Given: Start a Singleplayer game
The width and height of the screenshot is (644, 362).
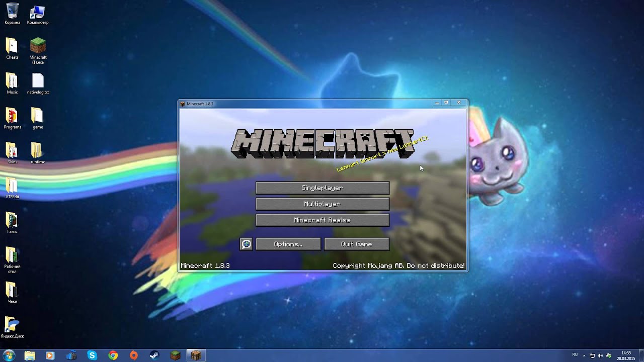Looking at the screenshot, I should (322, 188).
